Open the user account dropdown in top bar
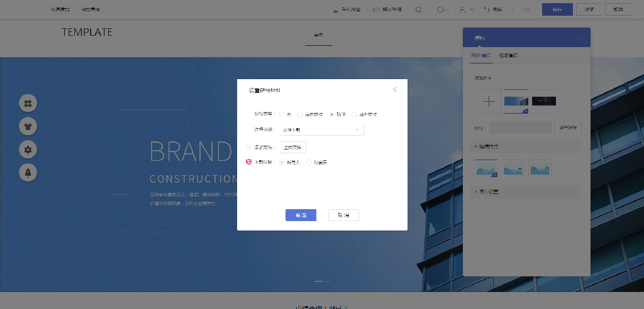This screenshot has height=309, width=644. pyautogui.click(x=467, y=9)
